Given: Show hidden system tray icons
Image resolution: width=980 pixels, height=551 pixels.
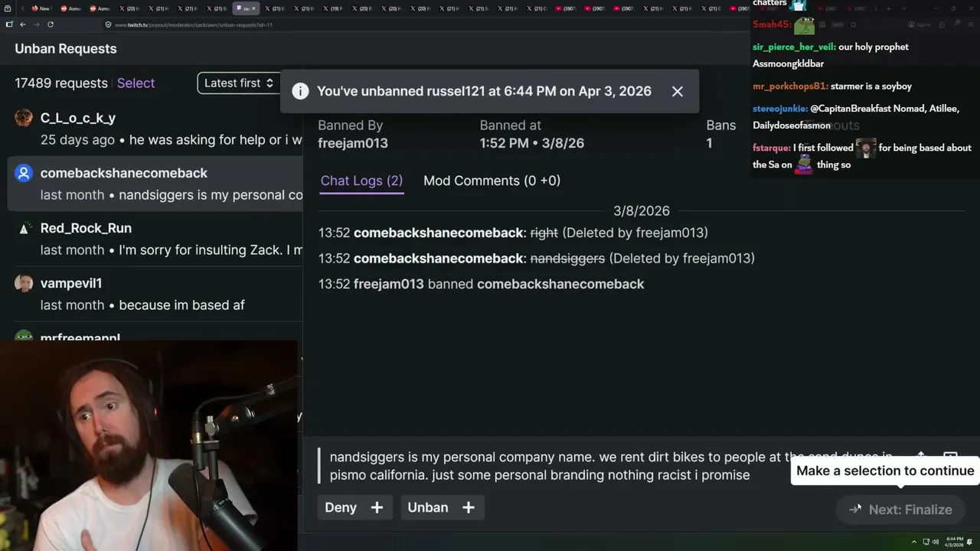Looking at the screenshot, I should 913,542.
